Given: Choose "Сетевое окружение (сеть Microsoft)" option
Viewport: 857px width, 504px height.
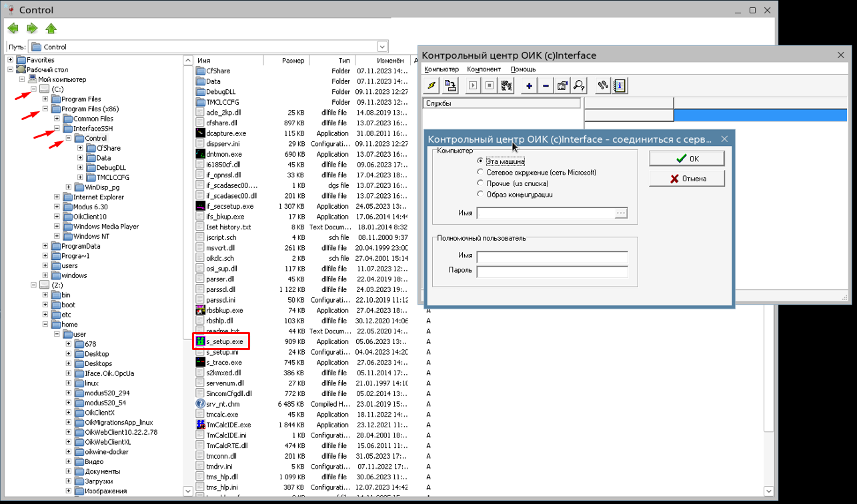Looking at the screenshot, I should pos(480,173).
